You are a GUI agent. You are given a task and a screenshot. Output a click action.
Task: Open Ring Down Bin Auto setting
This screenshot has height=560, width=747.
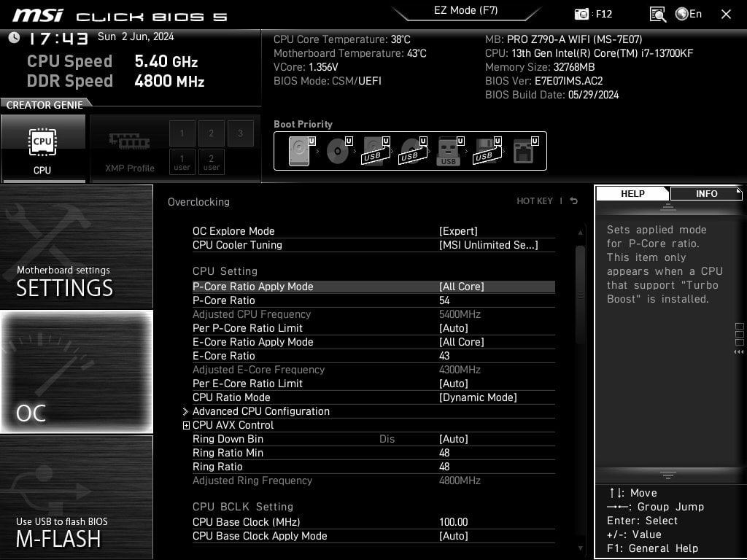tap(454, 438)
